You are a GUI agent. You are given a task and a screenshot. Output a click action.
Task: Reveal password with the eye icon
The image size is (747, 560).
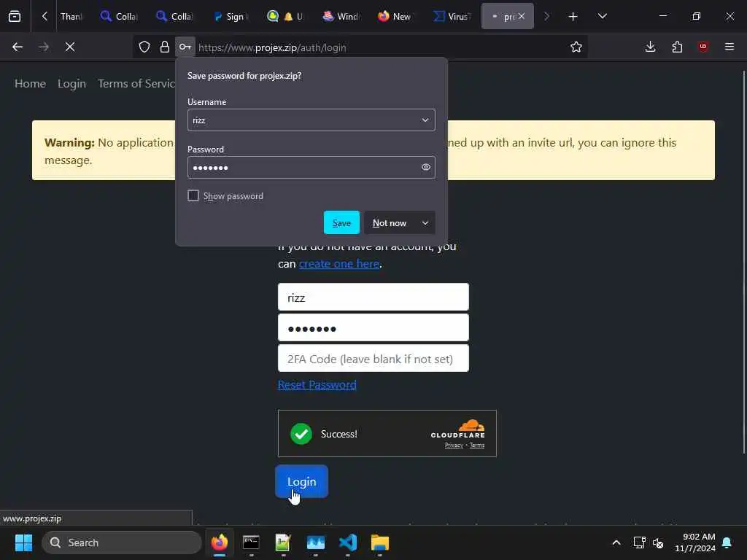click(x=426, y=167)
